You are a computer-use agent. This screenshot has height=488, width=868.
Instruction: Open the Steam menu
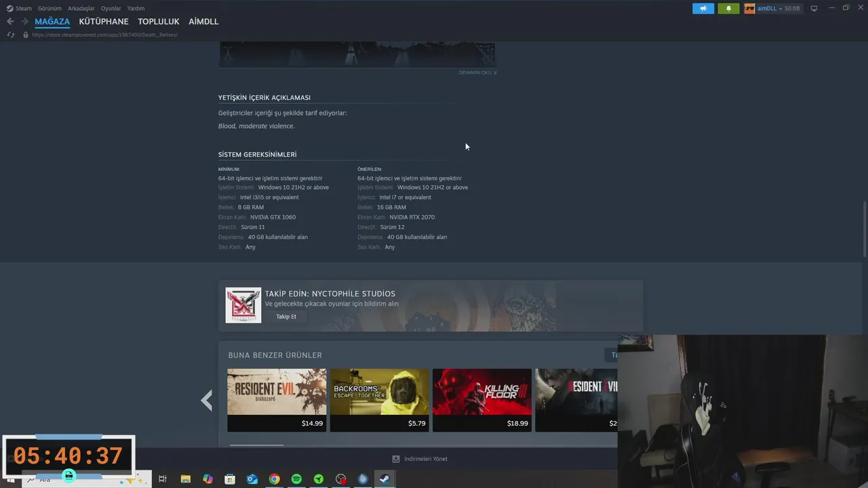tap(24, 9)
